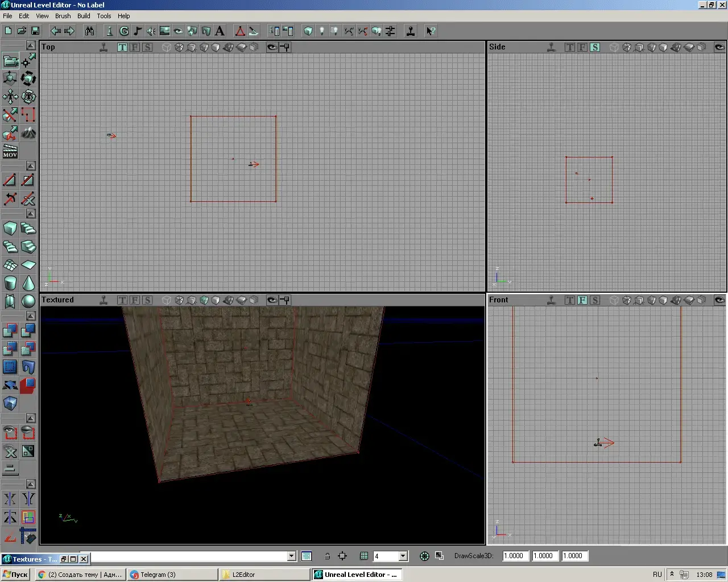
Task: Open the Group Browser G icon
Action: pyautogui.click(x=123, y=31)
